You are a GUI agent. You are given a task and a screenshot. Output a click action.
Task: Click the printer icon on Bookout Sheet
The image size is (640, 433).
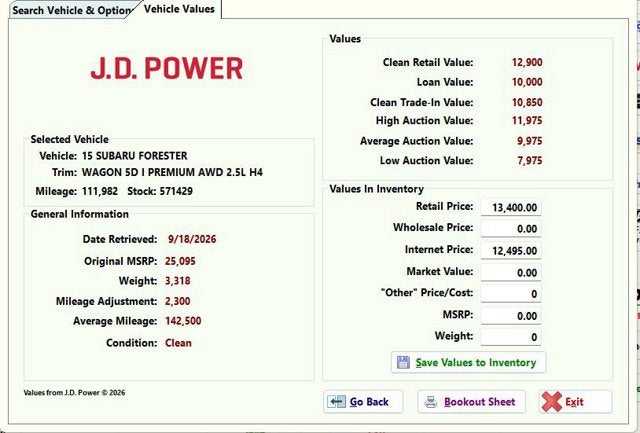click(x=431, y=402)
